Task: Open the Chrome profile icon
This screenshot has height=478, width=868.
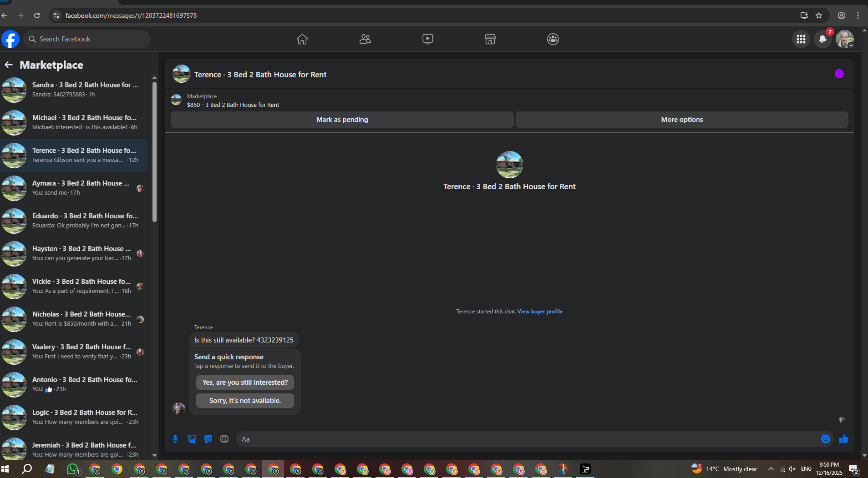Action: [x=842, y=15]
